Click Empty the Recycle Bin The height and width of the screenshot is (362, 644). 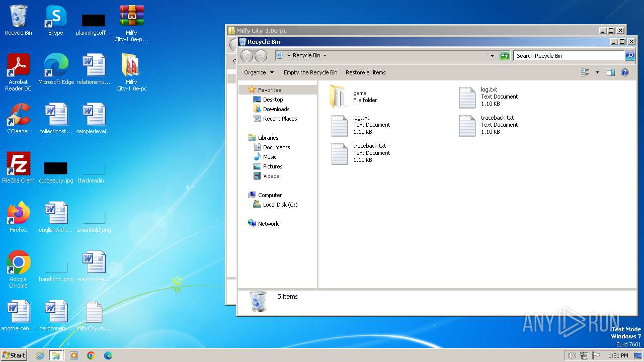coord(310,72)
